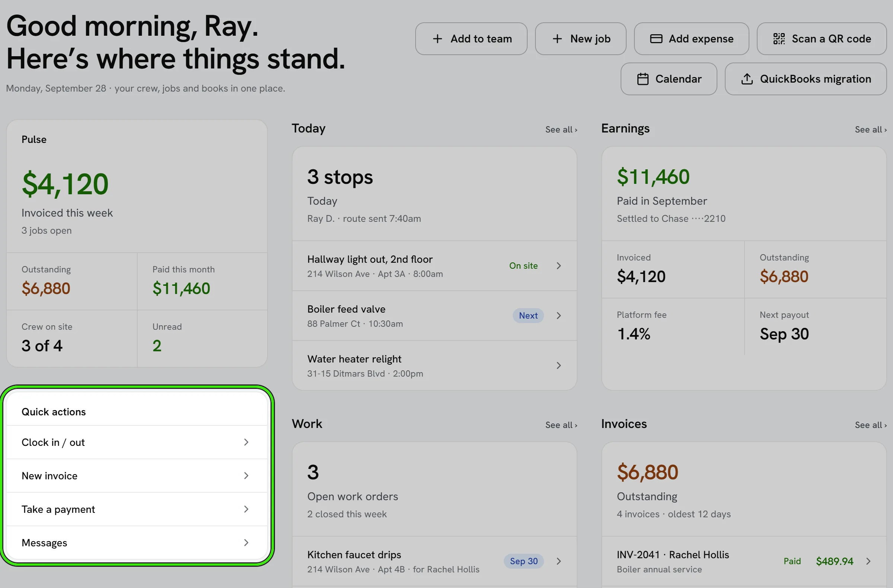Click the Scan a QR code label

(x=832, y=39)
